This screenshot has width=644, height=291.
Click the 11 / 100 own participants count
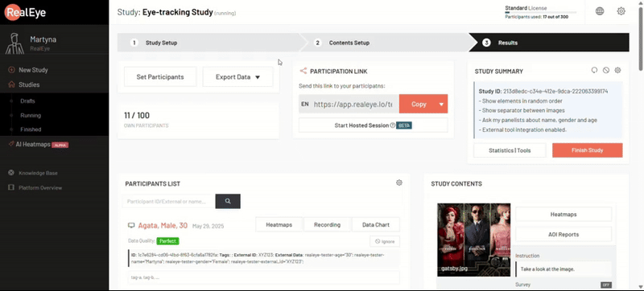click(x=137, y=116)
